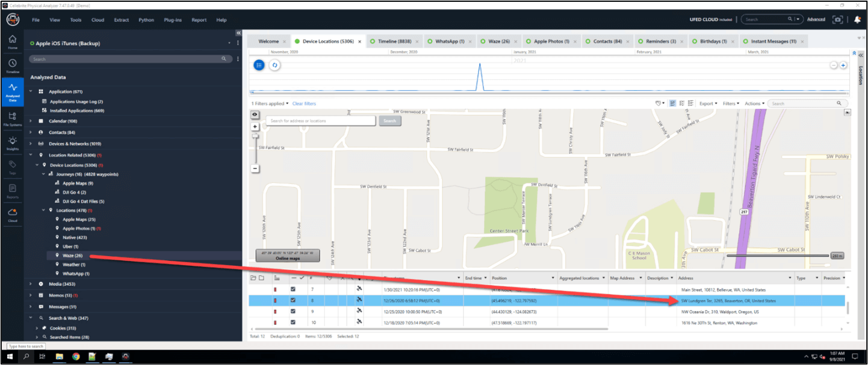Switch to the Timeline (8838) tab
This screenshot has height=365, width=868.
pos(395,41)
